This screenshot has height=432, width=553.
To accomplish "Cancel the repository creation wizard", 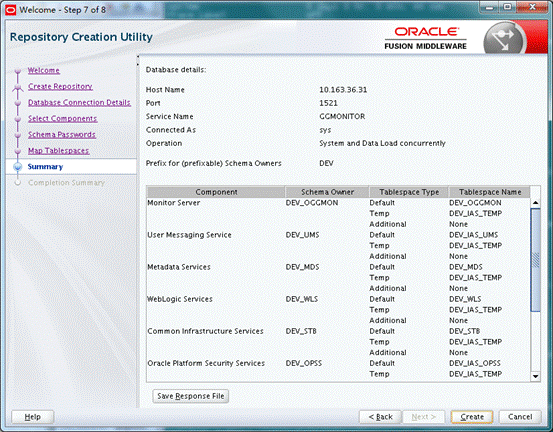I will coord(520,417).
